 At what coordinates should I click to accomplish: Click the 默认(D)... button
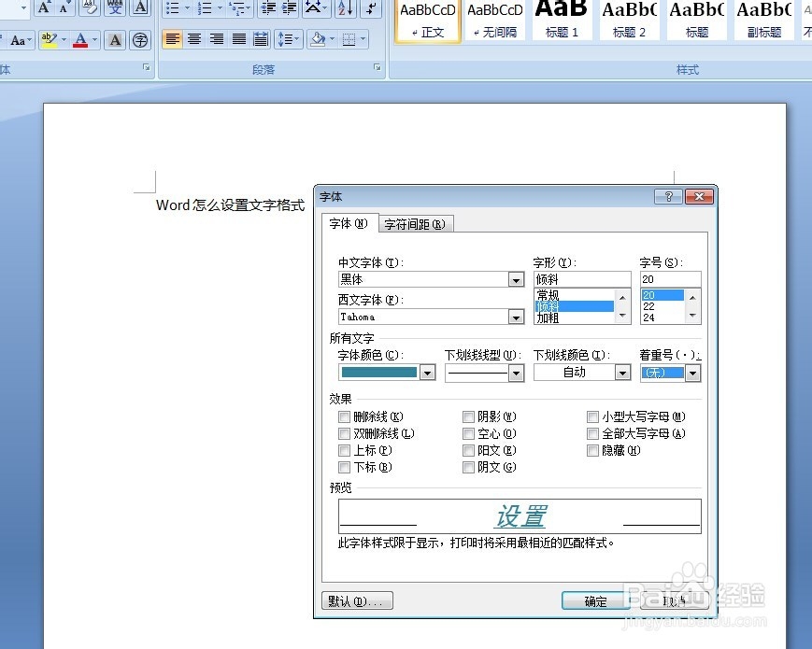click(x=357, y=600)
